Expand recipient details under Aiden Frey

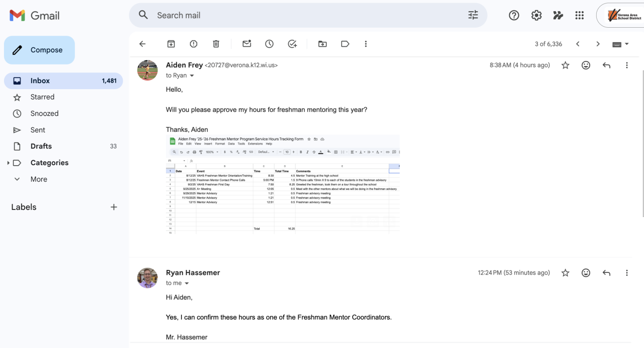click(192, 76)
